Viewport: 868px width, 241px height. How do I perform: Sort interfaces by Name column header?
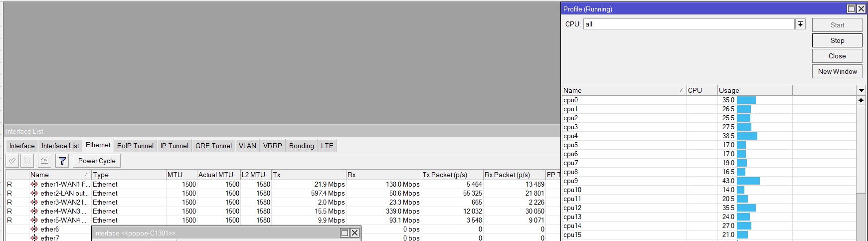(60, 175)
